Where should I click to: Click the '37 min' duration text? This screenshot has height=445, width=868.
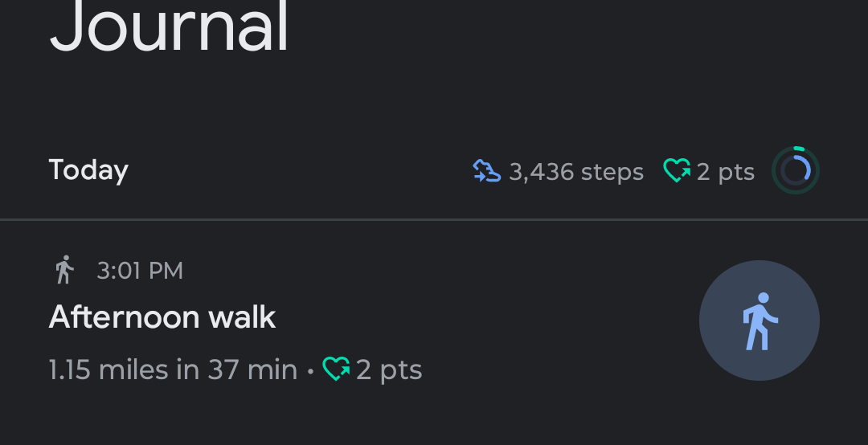252,369
